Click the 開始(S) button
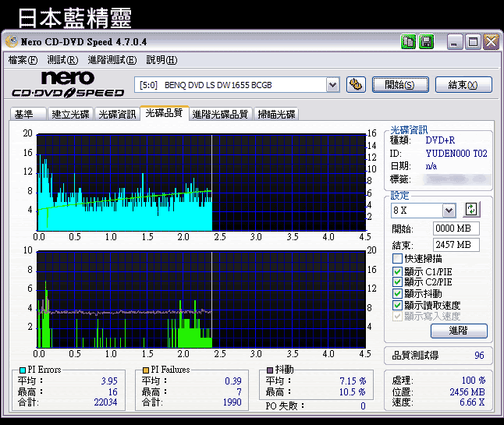 pyautogui.click(x=400, y=85)
